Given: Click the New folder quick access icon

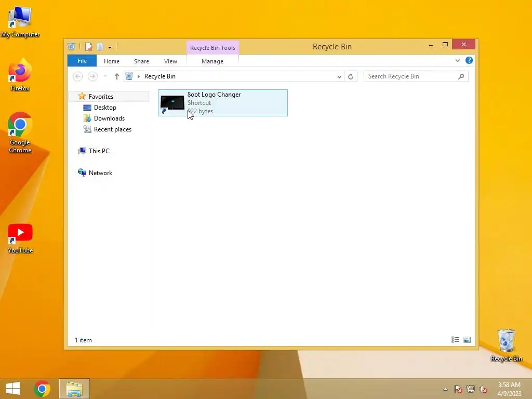Looking at the screenshot, I should 99,46.
